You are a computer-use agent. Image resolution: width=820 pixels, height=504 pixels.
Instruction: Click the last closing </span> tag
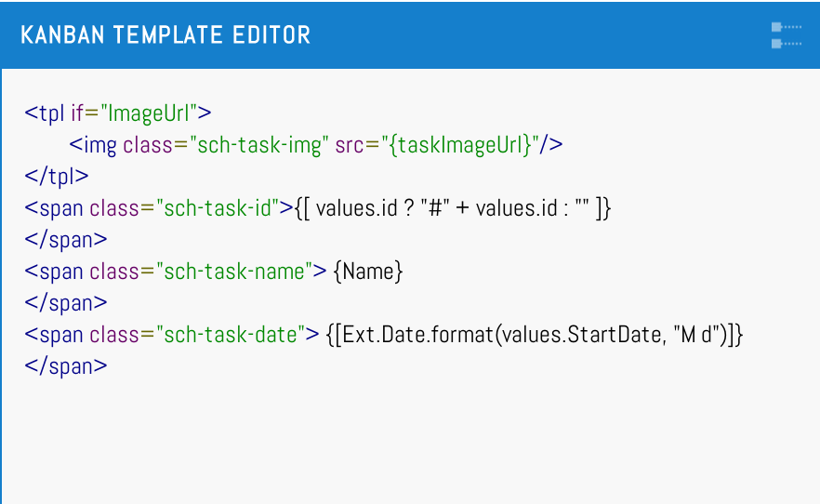66,366
